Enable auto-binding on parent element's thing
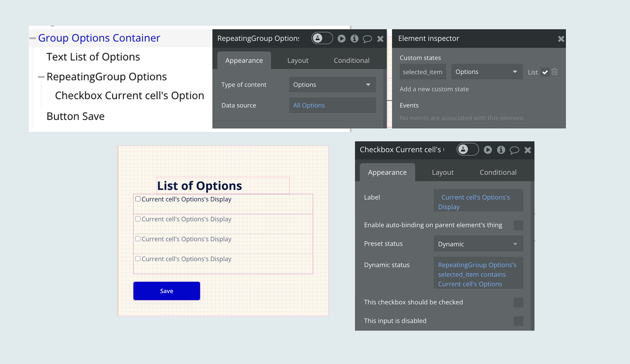Viewport: 630px width, 364px height. coord(518,225)
